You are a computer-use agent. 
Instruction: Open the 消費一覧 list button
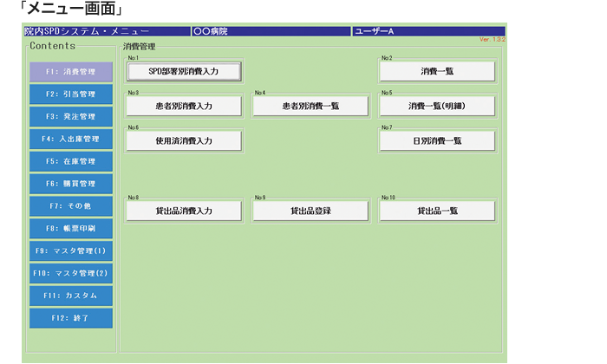click(x=437, y=72)
